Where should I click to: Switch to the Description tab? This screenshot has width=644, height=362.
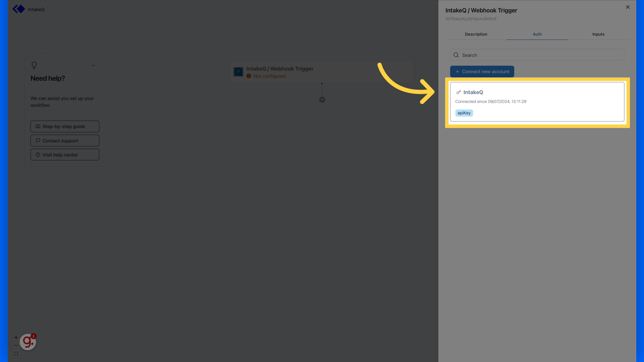click(476, 34)
